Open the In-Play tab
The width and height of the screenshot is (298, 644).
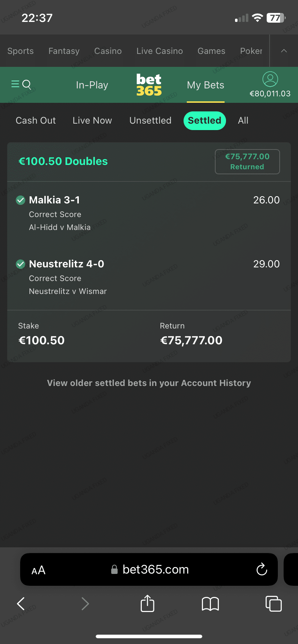click(x=92, y=85)
